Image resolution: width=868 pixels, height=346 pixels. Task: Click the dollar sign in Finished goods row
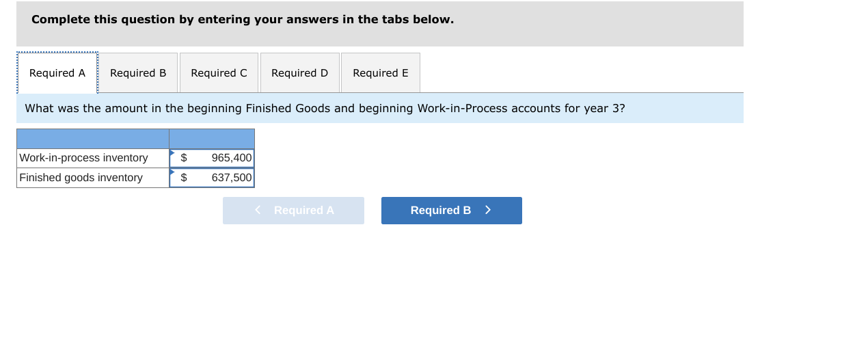(183, 178)
